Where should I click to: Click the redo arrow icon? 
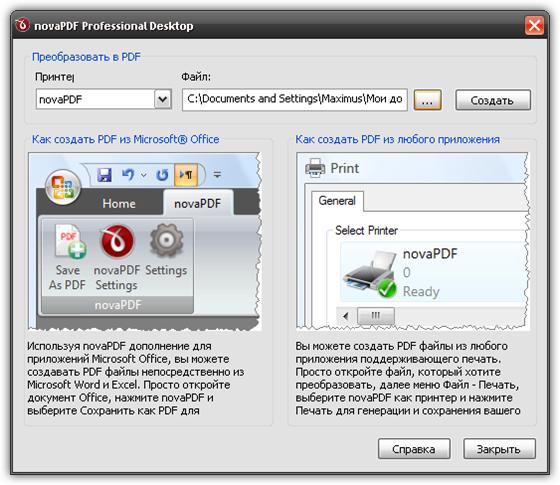click(162, 175)
